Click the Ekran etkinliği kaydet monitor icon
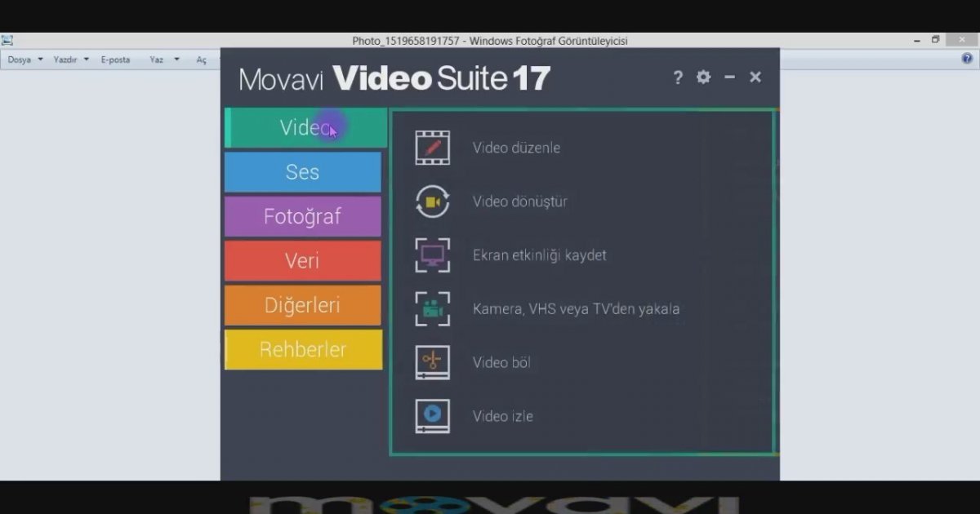The height and width of the screenshot is (514, 980). (x=432, y=255)
